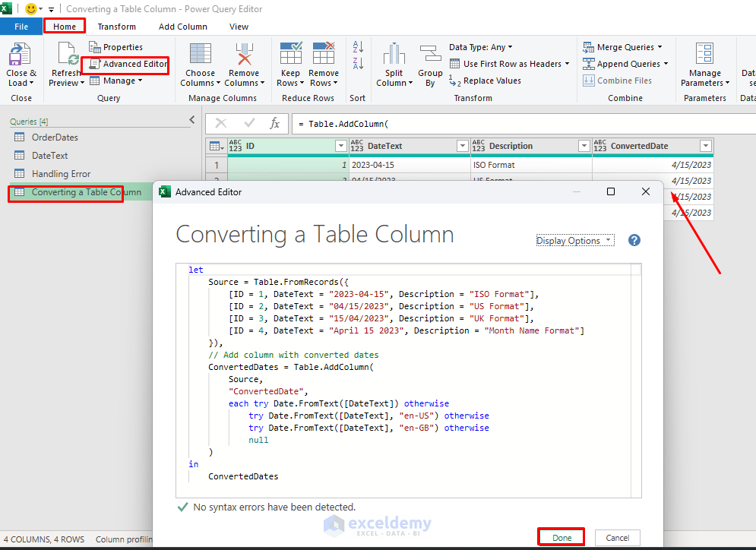
Task: Expand the Manage dropdown in Query group
Action: click(x=116, y=81)
